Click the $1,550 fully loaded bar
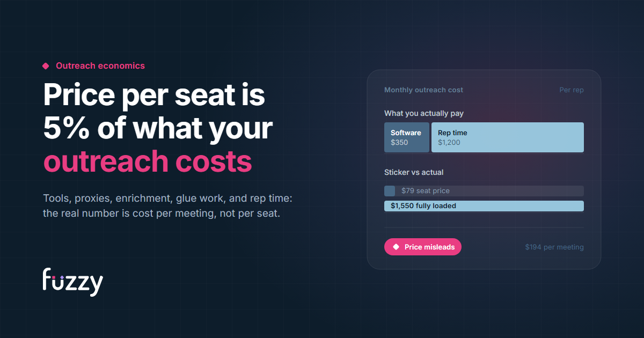 [x=484, y=206]
